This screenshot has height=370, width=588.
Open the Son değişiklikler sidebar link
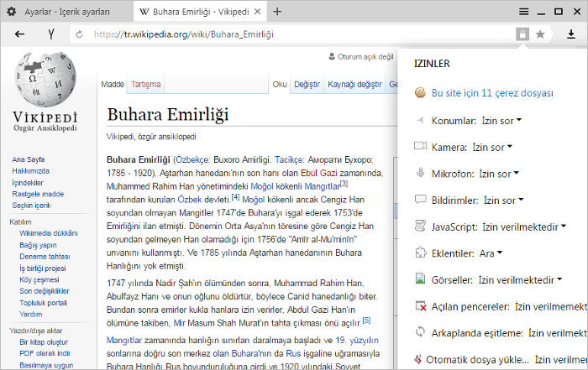45,291
